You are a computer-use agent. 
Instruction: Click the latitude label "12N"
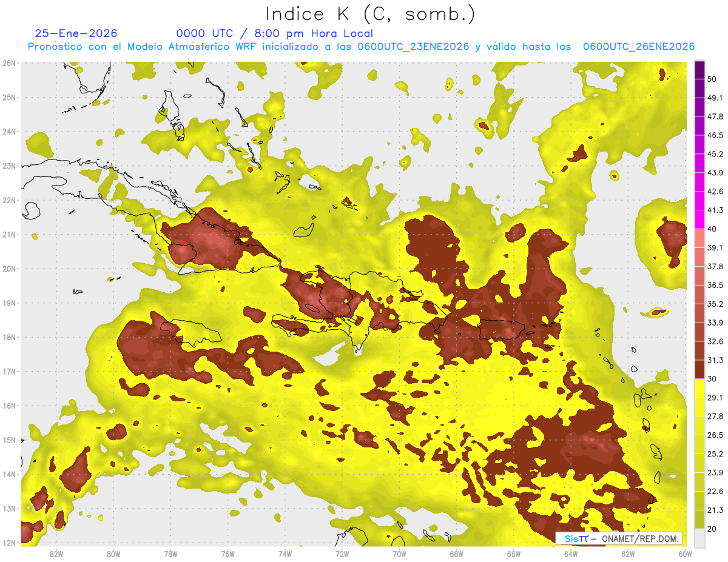(x=9, y=543)
